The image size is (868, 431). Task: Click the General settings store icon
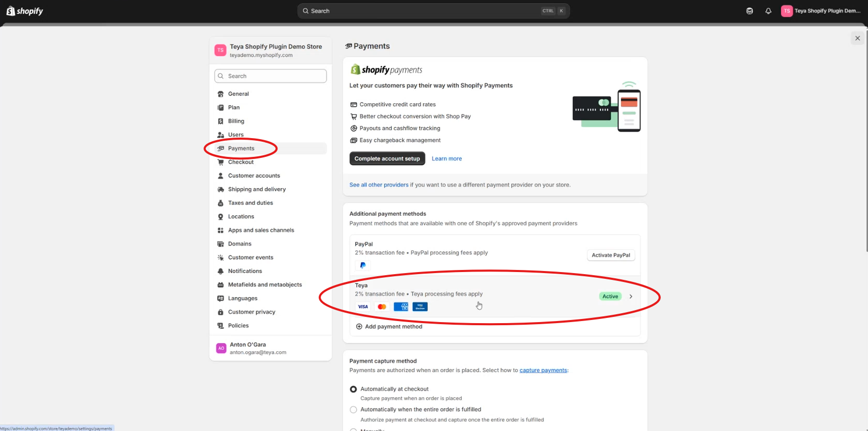click(x=221, y=94)
